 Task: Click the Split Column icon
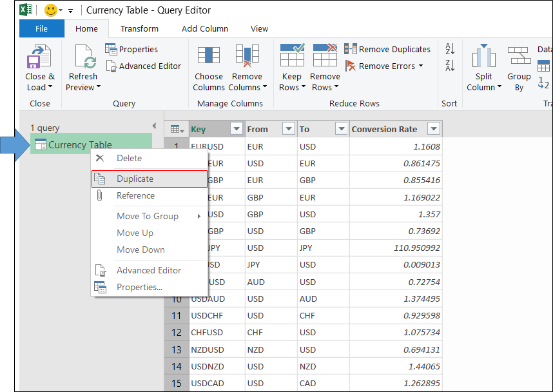(x=483, y=55)
